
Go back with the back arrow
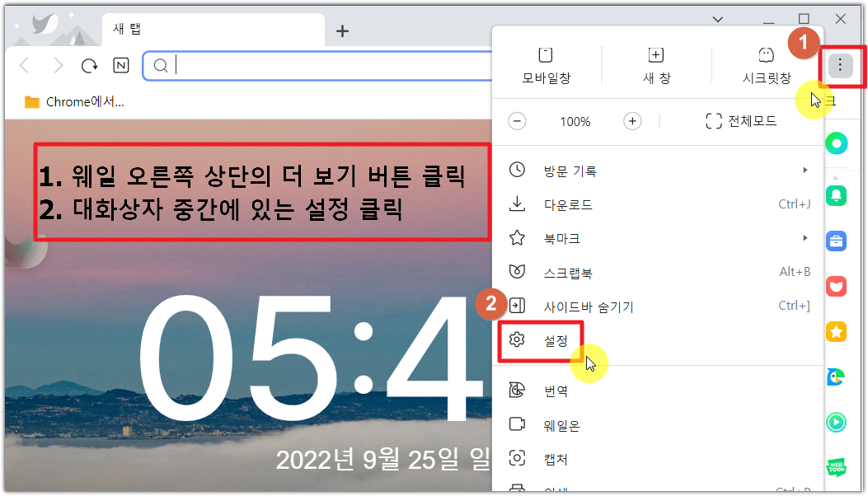click(x=25, y=66)
